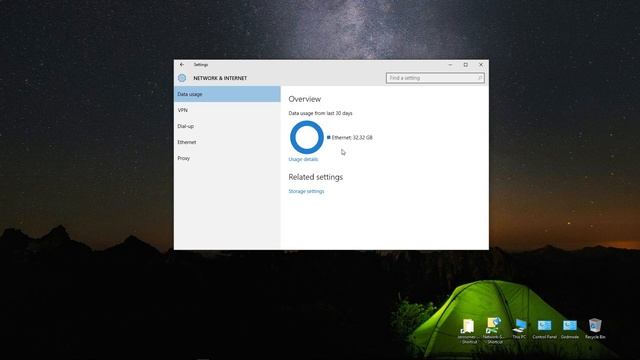Switch to the Dial-up section
Viewport: 640px width, 360px height.
[227, 126]
